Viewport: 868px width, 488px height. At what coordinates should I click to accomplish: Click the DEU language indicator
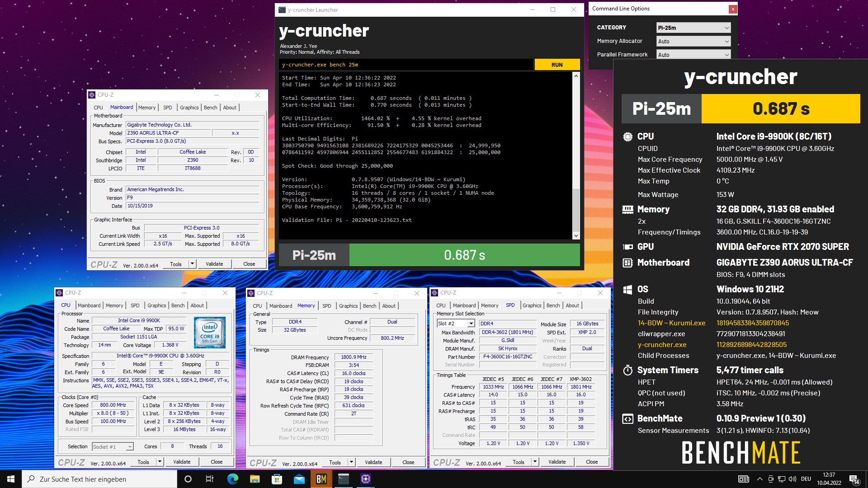point(806,479)
